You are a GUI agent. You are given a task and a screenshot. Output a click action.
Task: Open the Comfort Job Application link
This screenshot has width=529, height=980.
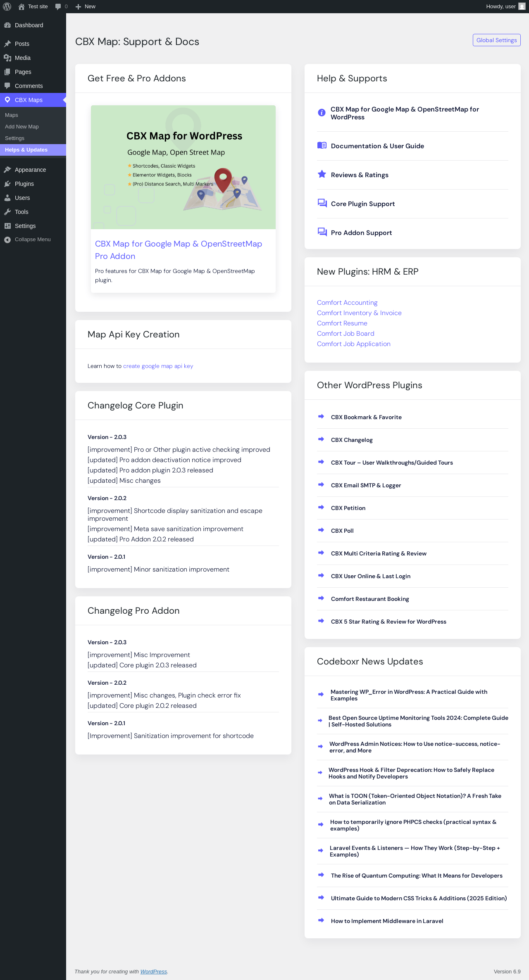354,344
